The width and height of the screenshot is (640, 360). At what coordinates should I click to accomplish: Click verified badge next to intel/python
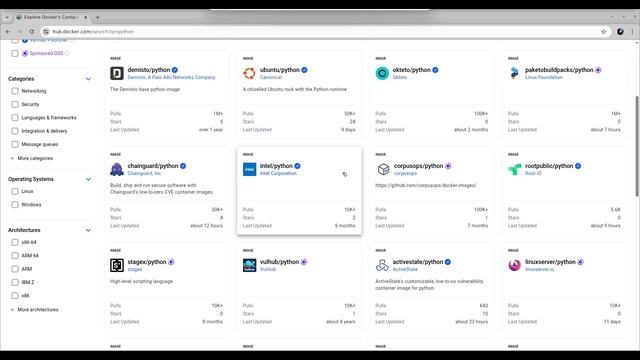[x=298, y=166]
